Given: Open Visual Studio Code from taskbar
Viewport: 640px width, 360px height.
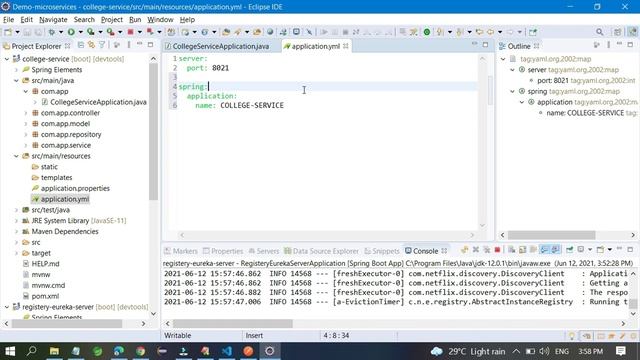Looking at the screenshot, I should pyautogui.click(x=227, y=351).
